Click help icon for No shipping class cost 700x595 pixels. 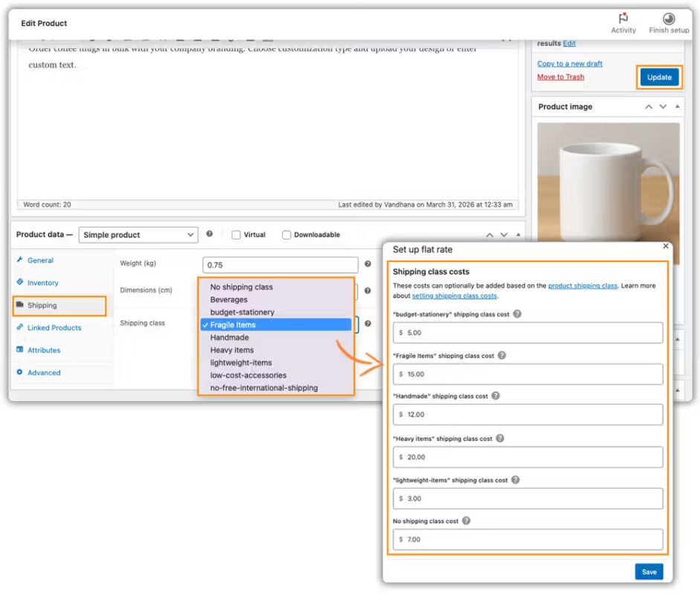(466, 521)
